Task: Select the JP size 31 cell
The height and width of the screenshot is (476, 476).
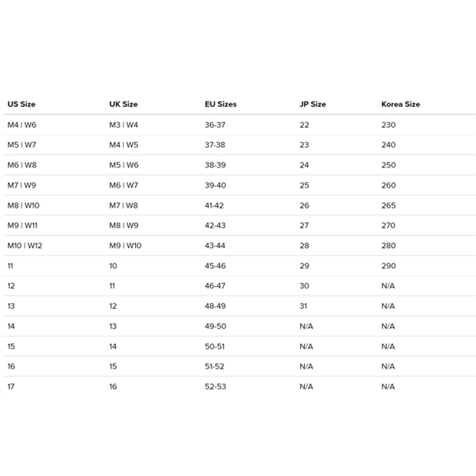Action: [x=303, y=306]
